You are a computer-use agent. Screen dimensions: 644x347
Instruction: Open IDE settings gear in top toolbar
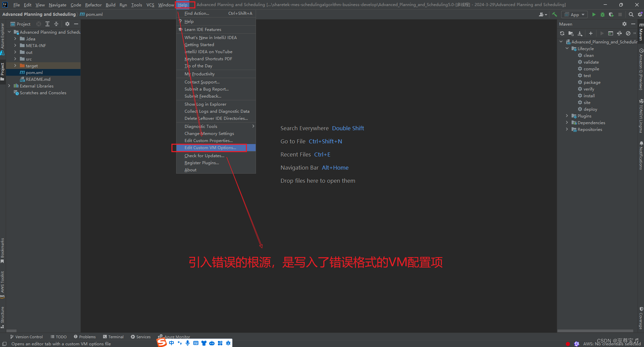tap(640, 14)
